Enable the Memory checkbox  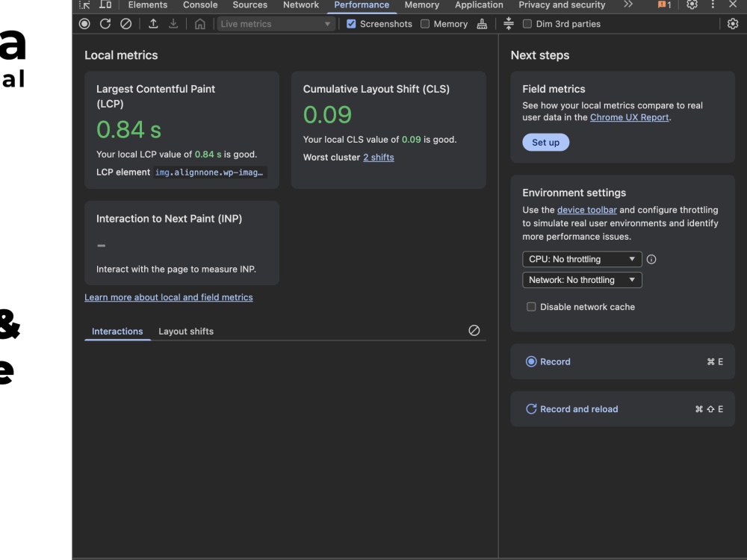pos(425,24)
